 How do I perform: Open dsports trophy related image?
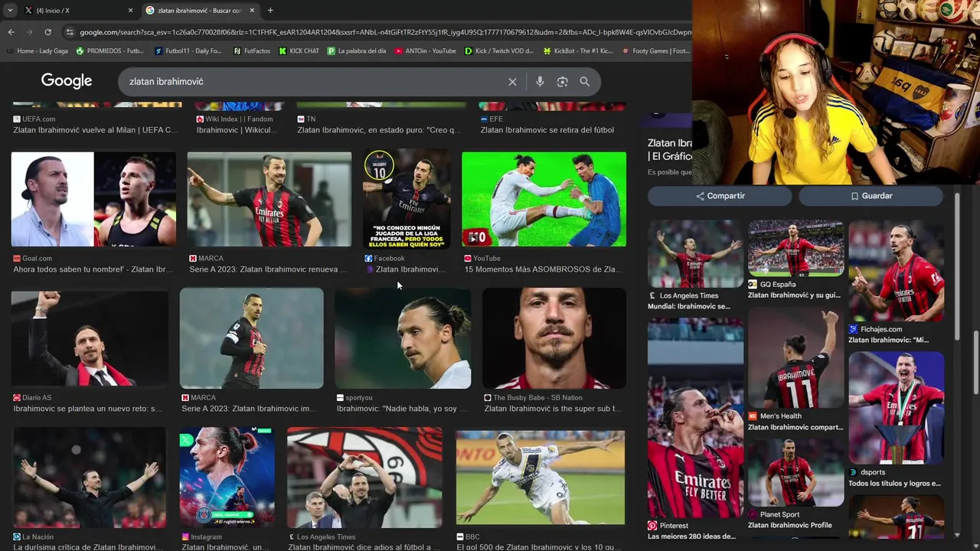(x=897, y=408)
